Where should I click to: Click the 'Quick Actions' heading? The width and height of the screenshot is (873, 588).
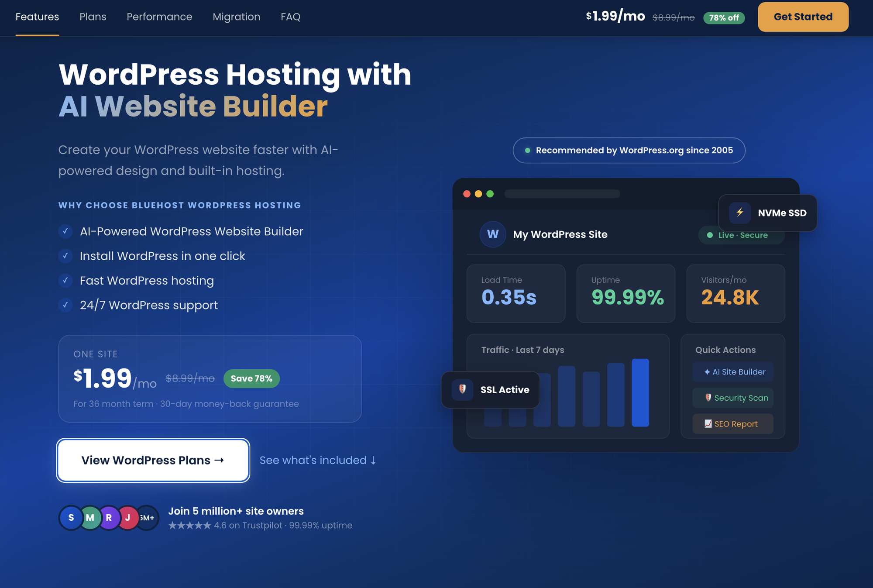[x=725, y=350]
